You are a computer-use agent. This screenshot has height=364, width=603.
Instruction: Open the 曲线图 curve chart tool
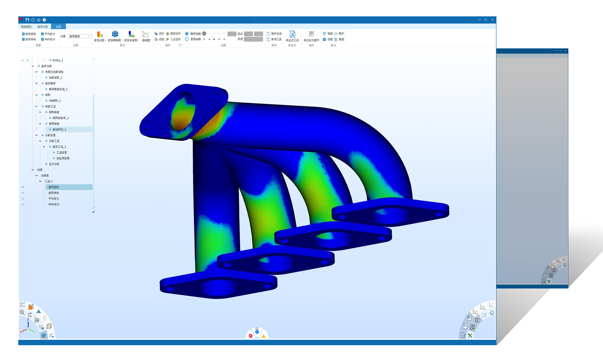tap(146, 34)
